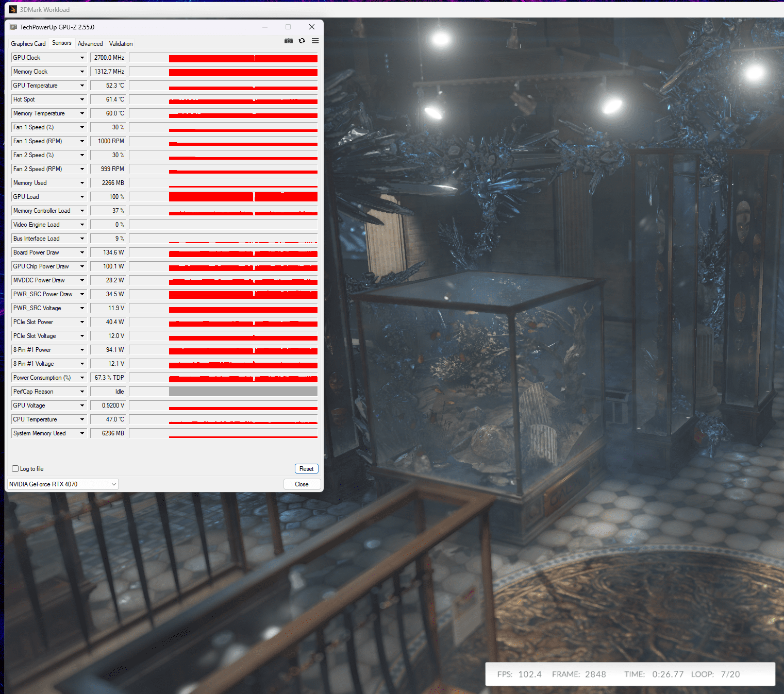Click the Power Consumption value 67.3 % TDP
This screenshot has height=694, width=784.
[108, 378]
